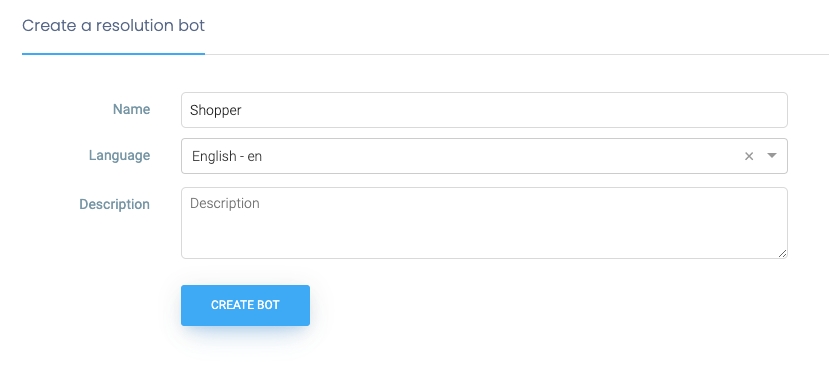Focus the Name input field
The width and height of the screenshot is (829, 371).
(x=484, y=110)
